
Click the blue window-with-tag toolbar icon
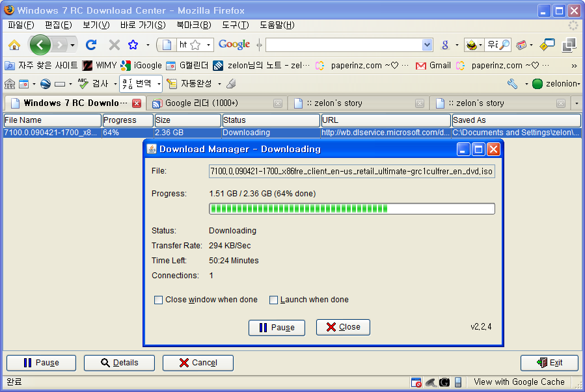[x=547, y=45]
